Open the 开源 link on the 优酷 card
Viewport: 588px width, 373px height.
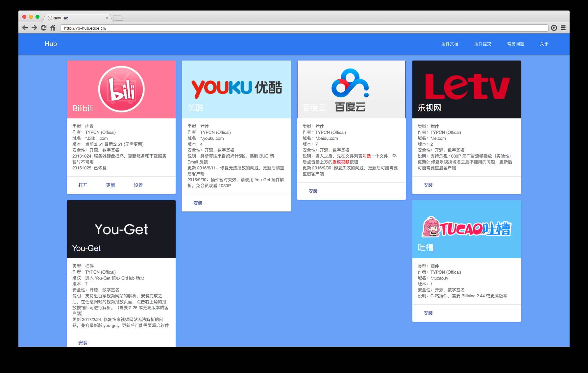[x=209, y=150]
